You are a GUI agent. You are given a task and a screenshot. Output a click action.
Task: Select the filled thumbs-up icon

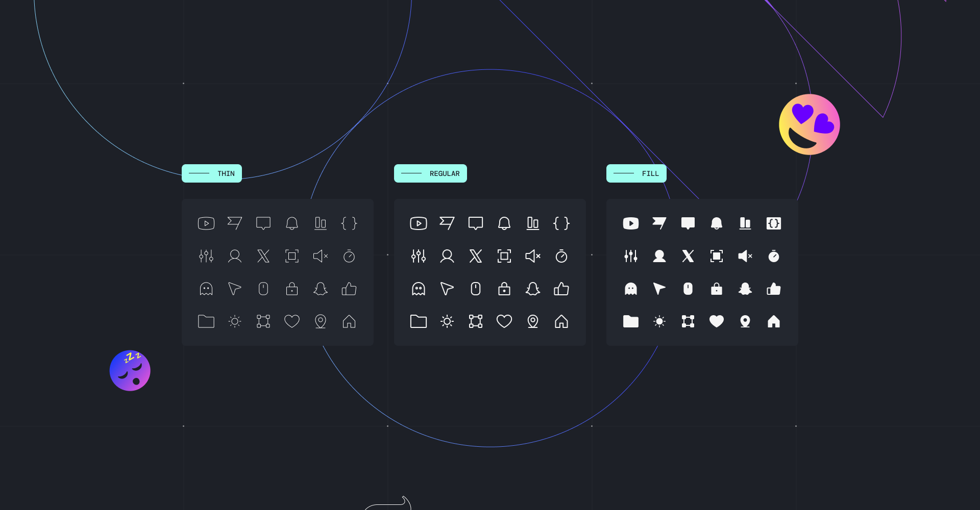point(774,289)
